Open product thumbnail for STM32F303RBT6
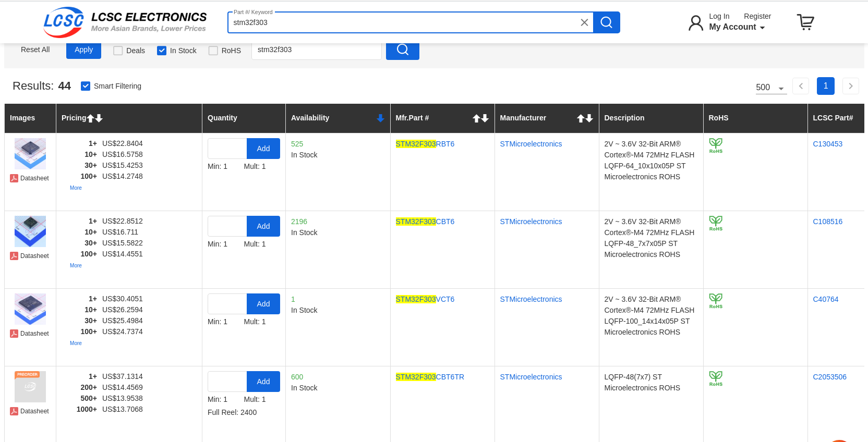The height and width of the screenshot is (442, 868). pos(30,154)
